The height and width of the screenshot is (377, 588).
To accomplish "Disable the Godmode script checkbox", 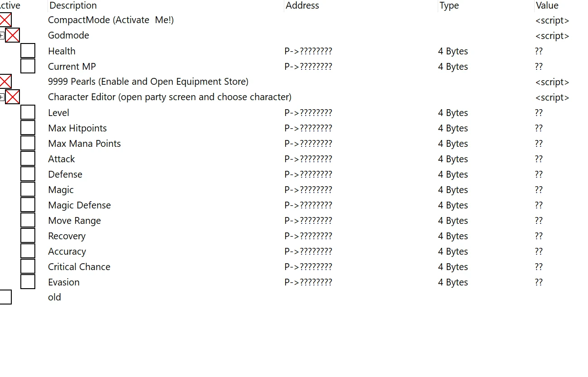I will pyautogui.click(x=12, y=35).
